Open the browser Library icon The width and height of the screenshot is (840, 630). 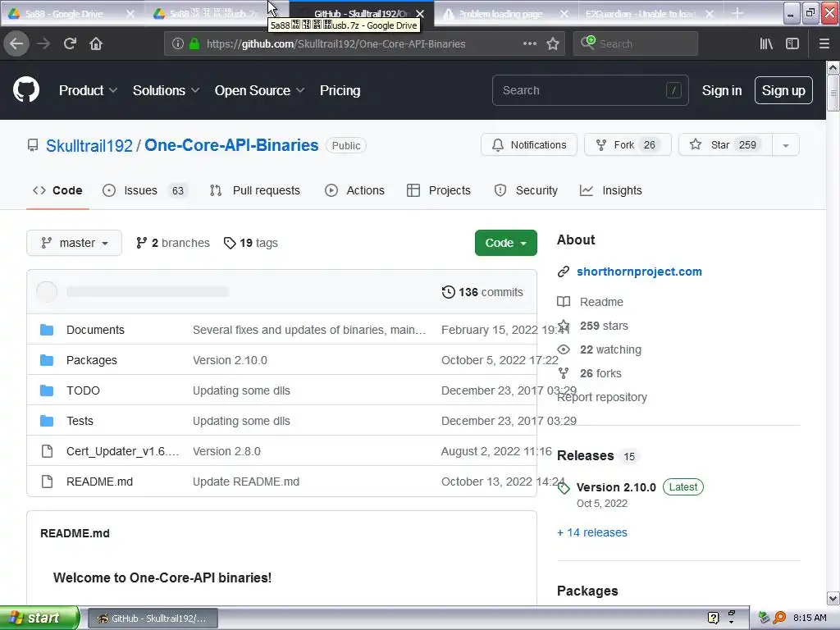[766, 44]
